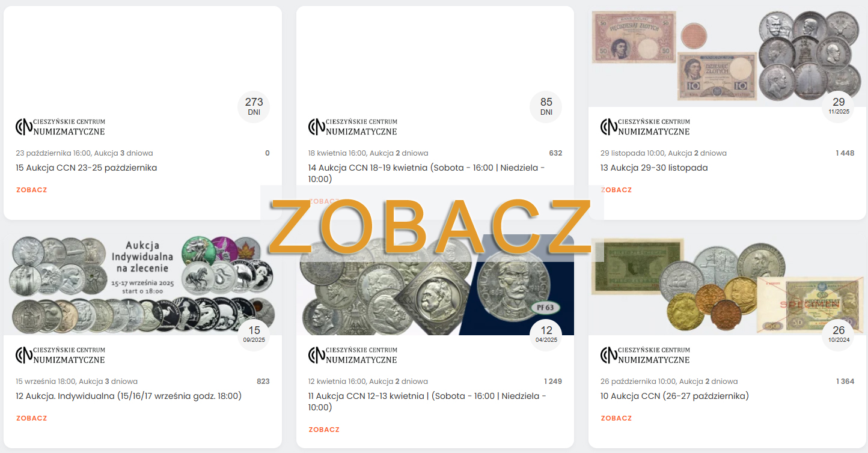868x453 pixels.
Task: Open title 14 Aukcja CCN 18-19 kwietnia
Action: (x=427, y=173)
